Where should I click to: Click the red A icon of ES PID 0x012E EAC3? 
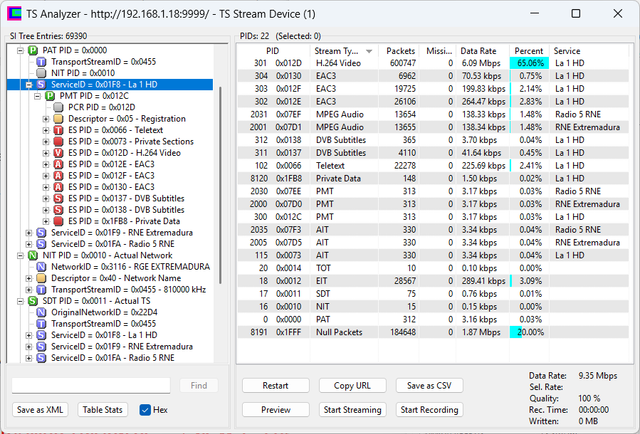[x=58, y=165]
